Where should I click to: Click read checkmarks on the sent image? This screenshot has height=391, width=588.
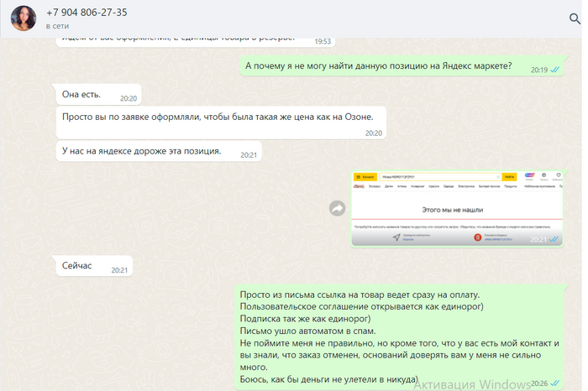click(x=554, y=240)
